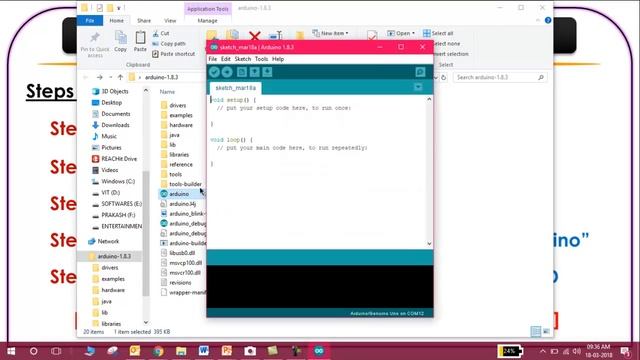Image resolution: width=640 pixels, height=360 pixels.
Task: Click the red Delete X ribbon icon
Action: tap(255, 37)
